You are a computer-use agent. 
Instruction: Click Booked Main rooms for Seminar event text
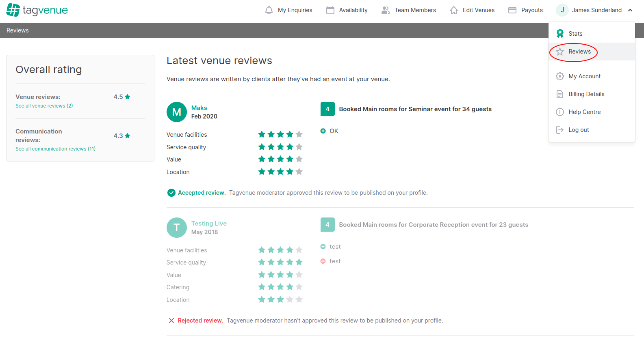click(x=415, y=109)
